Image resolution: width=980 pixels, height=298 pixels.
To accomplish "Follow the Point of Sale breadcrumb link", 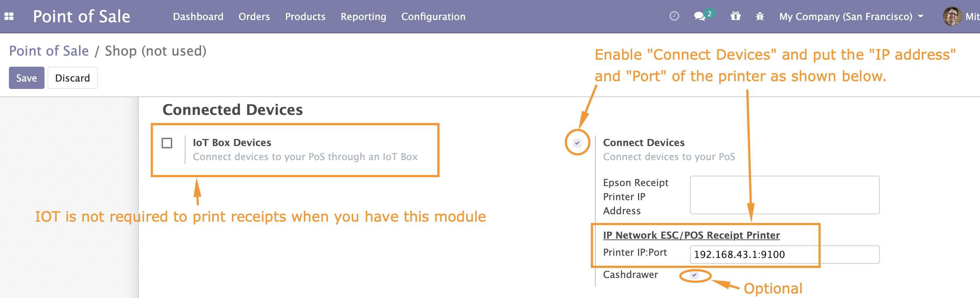I will [49, 50].
